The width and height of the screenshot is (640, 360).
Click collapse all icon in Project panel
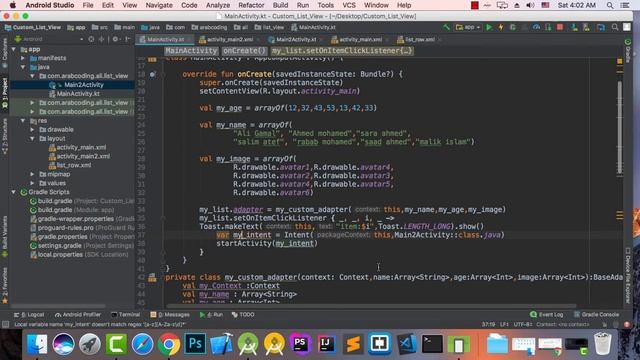[x=101, y=39]
